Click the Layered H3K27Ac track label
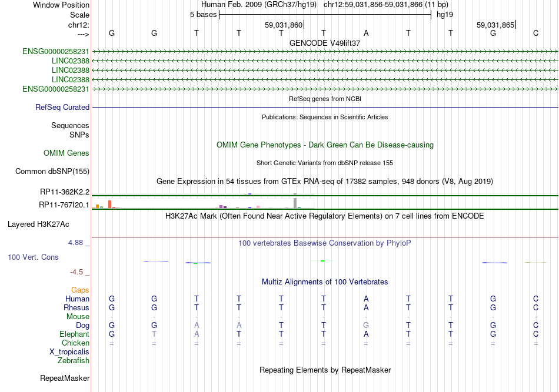The height and width of the screenshot is (392, 559). [x=38, y=225]
